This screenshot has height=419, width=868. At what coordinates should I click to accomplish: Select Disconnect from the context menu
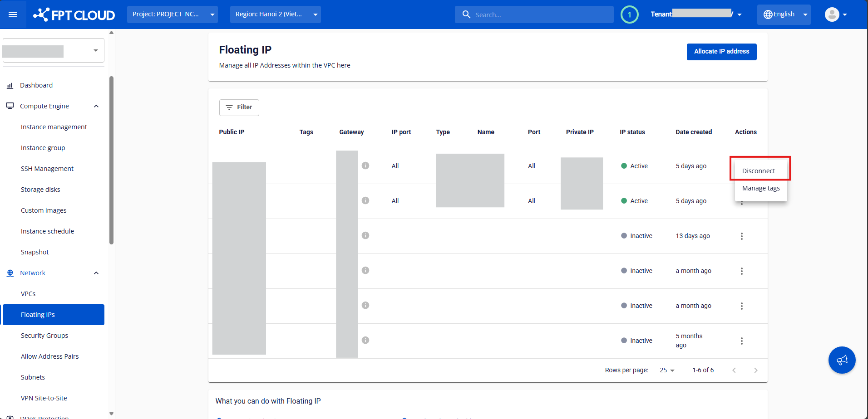[759, 171]
